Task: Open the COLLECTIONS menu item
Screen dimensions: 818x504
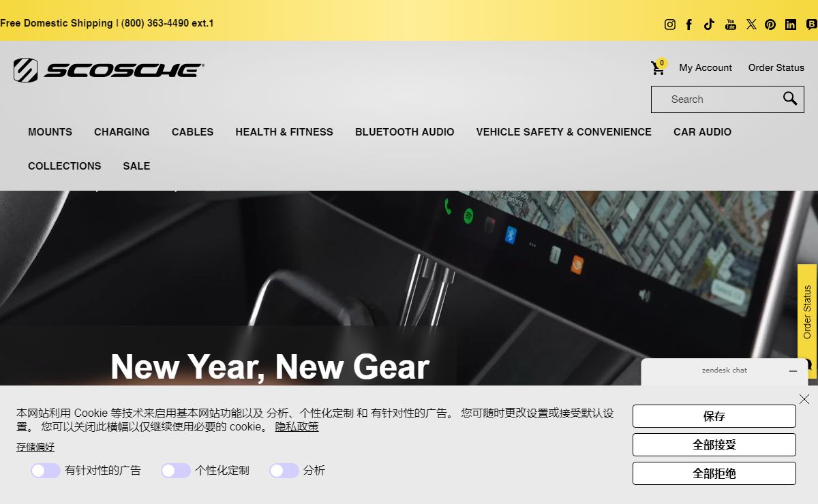Action: click(65, 166)
